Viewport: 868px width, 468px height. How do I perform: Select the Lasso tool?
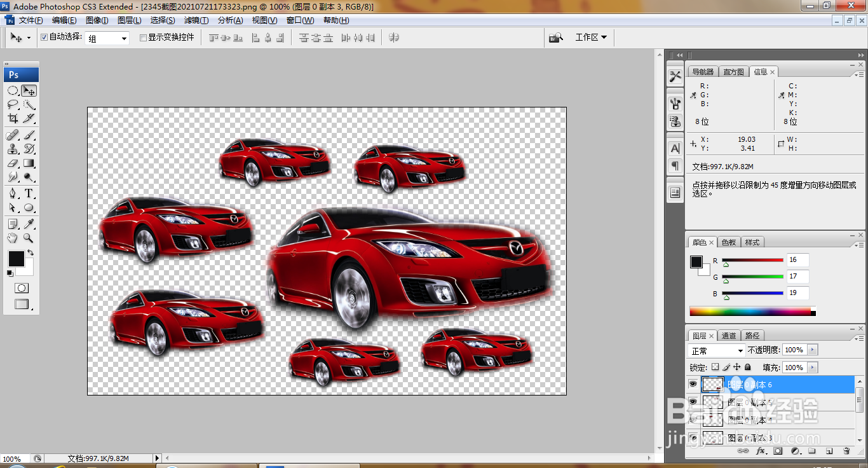(x=13, y=105)
